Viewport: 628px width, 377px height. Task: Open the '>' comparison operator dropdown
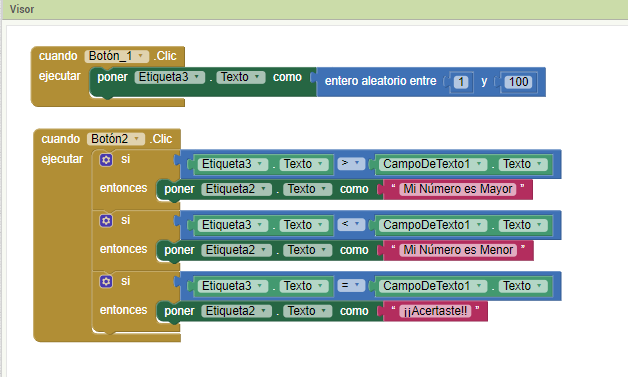coord(351,163)
